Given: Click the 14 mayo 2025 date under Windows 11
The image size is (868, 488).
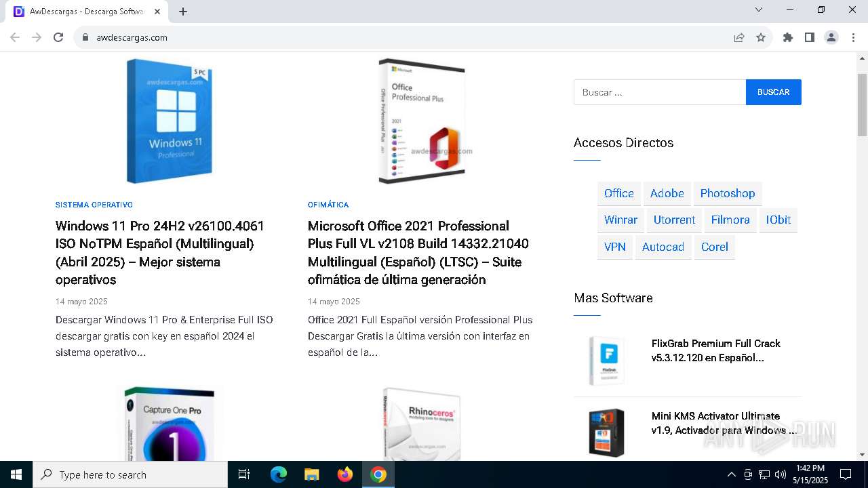Looking at the screenshot, I should click(81, 302).
